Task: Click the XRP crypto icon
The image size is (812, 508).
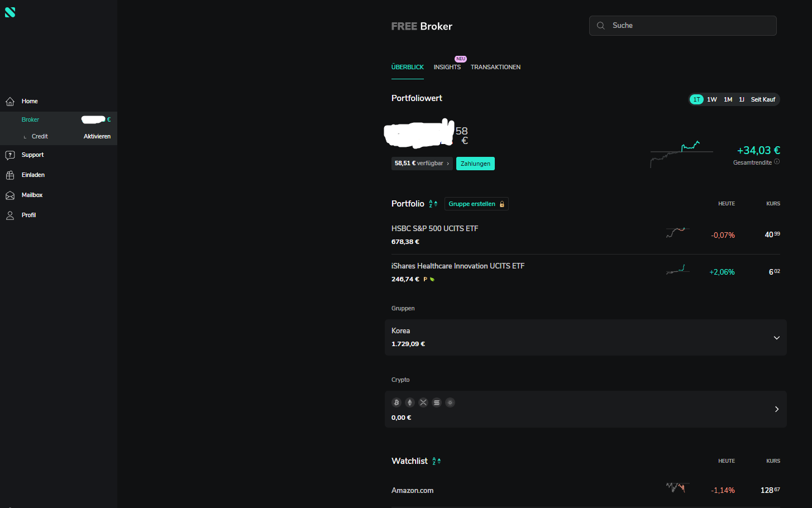Action: (x=423, y=402)
